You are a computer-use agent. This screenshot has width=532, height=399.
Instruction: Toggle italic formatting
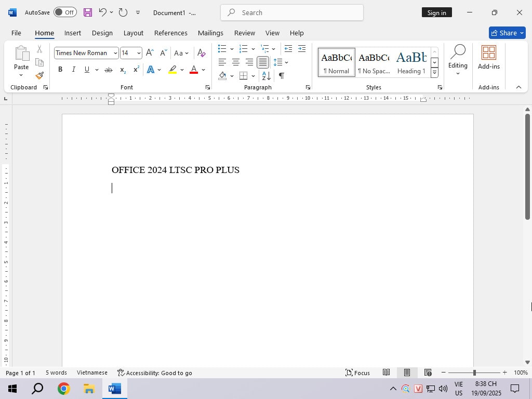pos(73,70)
